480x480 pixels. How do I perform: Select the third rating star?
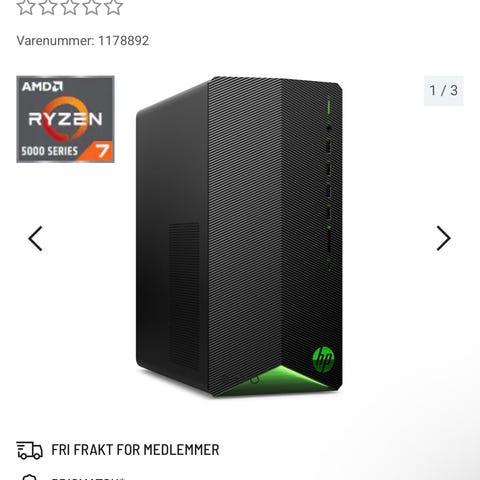[70, 7]
